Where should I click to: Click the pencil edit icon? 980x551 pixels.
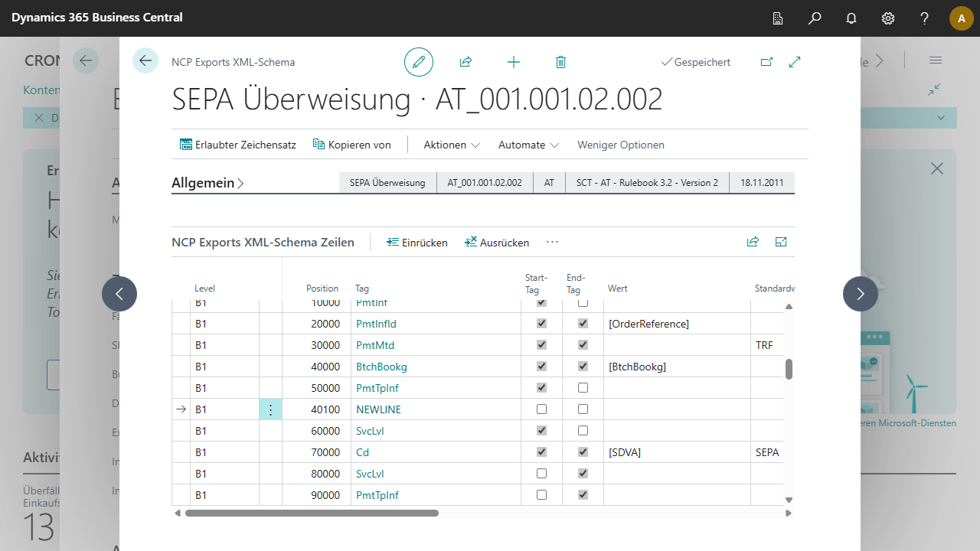click(x=419, y=62)
